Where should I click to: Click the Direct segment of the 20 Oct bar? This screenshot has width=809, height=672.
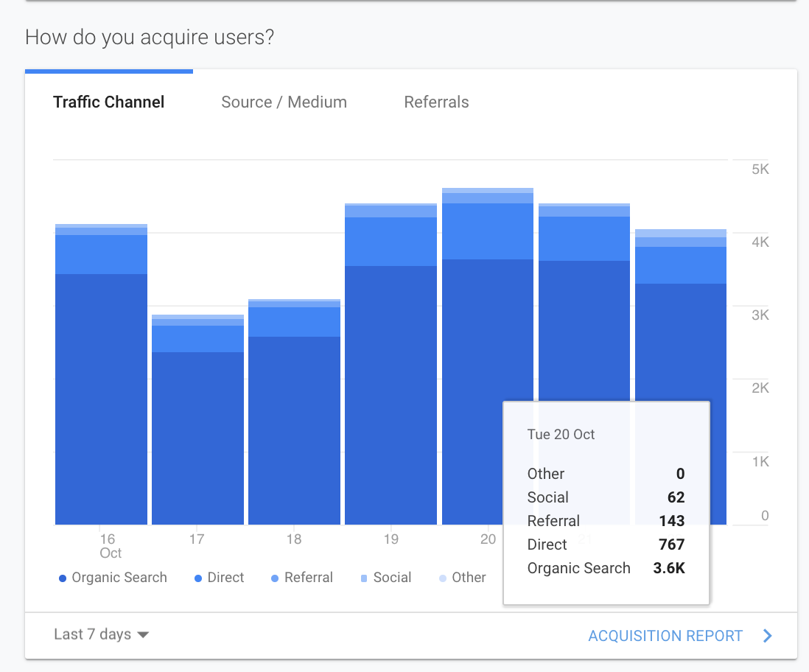coord(488,231)
